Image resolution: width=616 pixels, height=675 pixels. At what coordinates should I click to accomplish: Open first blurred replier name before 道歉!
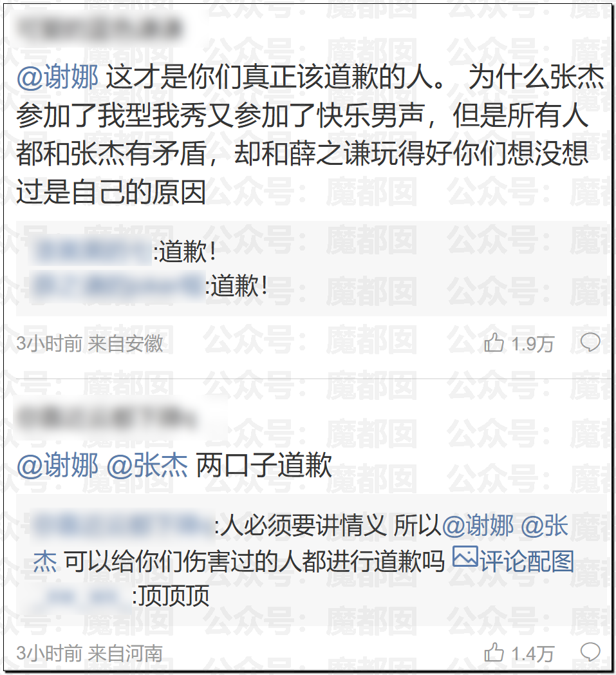click(91, 252)
